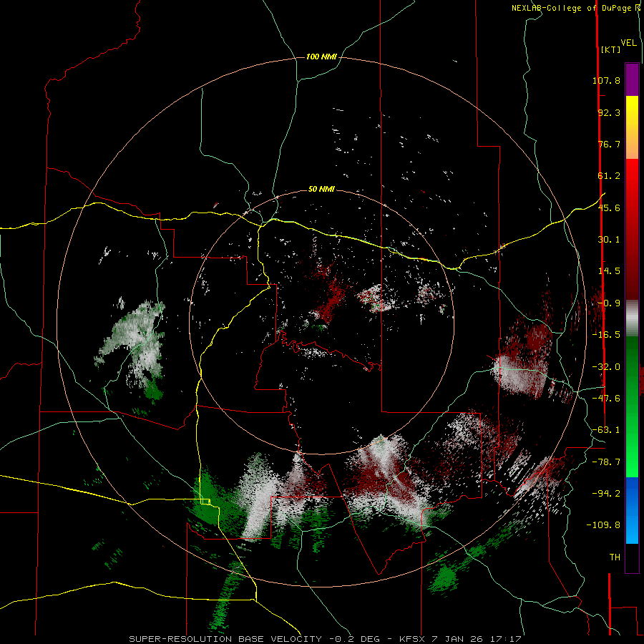Select the 92.3 legend value

tap(609, 112)
